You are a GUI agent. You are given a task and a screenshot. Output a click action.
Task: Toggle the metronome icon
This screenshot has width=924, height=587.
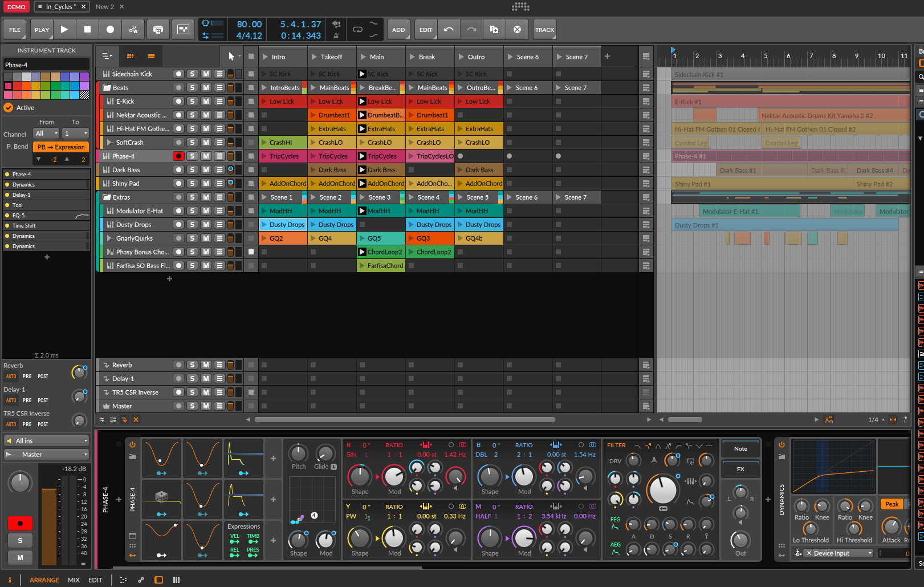[336, 35]
